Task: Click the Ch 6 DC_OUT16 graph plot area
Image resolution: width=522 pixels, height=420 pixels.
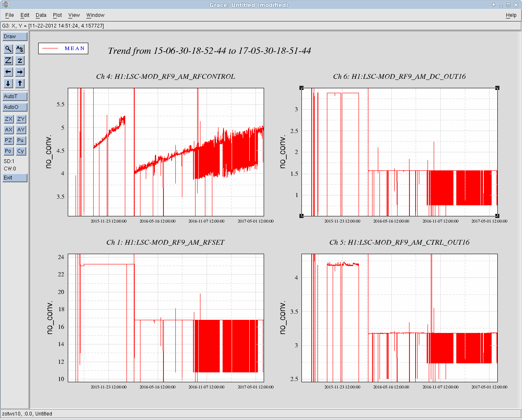Action: tap(400, 152)
